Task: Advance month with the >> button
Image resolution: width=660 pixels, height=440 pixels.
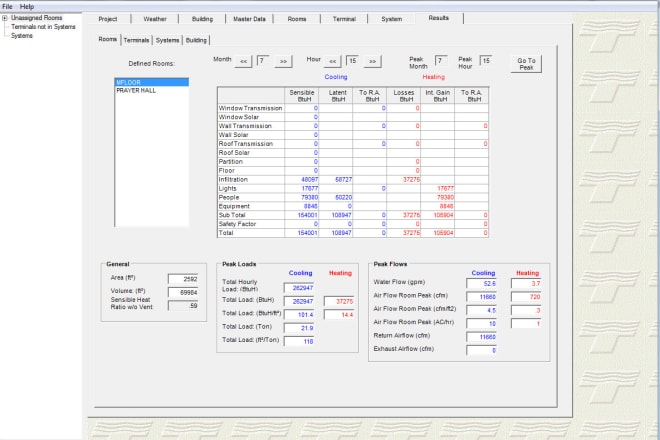Action: click(284, 62)
